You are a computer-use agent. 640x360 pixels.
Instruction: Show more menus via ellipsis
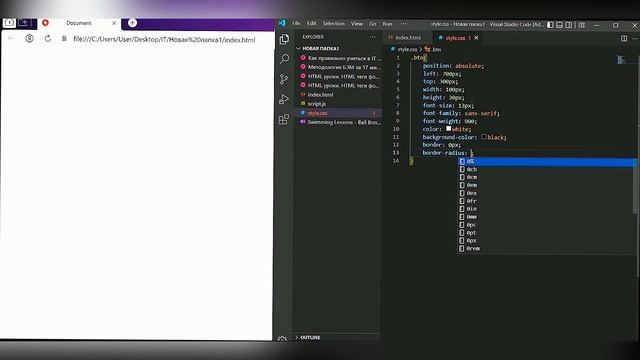pos(403,24)
